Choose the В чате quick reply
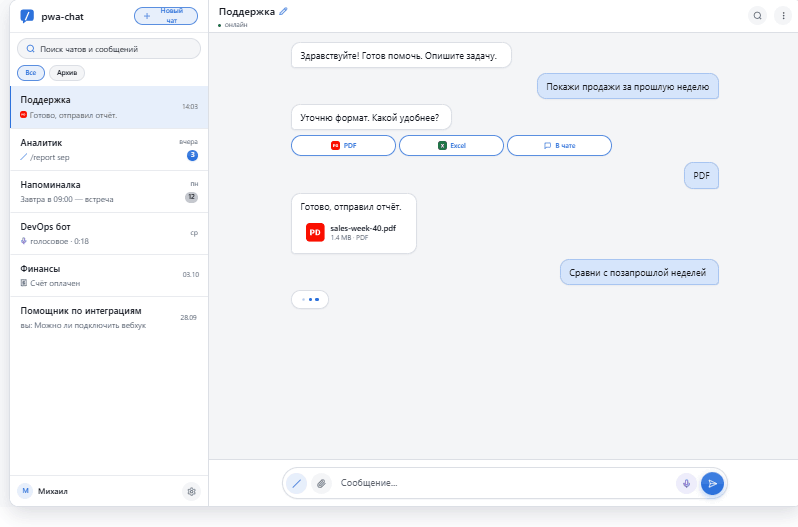798x527 pixels. 559,145
